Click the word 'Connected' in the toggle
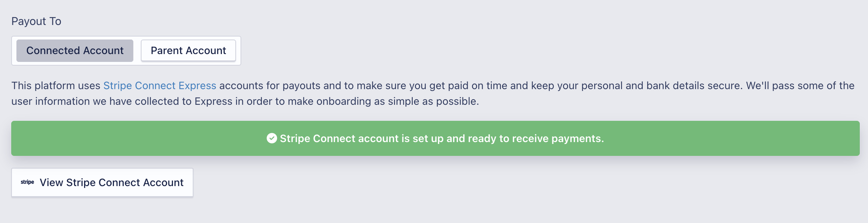 click(53, 51)
